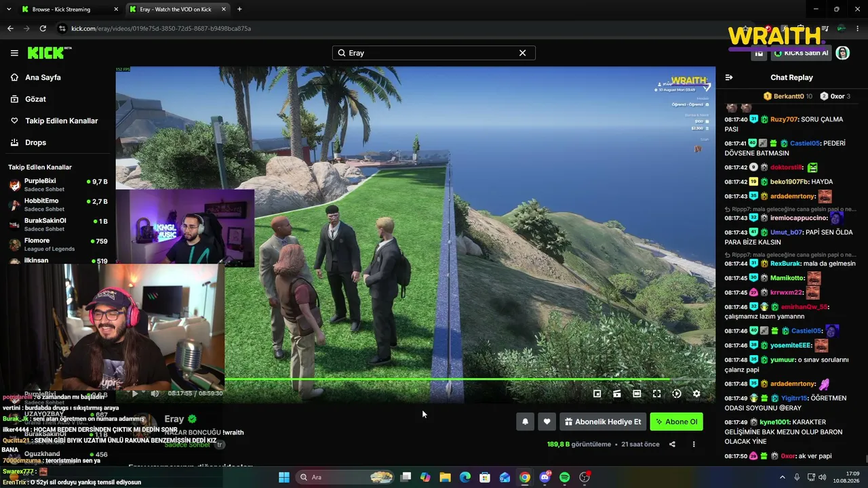Open Ana Sayfa in the sidebar
Image resolution: width=868 pixels, height=488 pixels.
point(58,77)
